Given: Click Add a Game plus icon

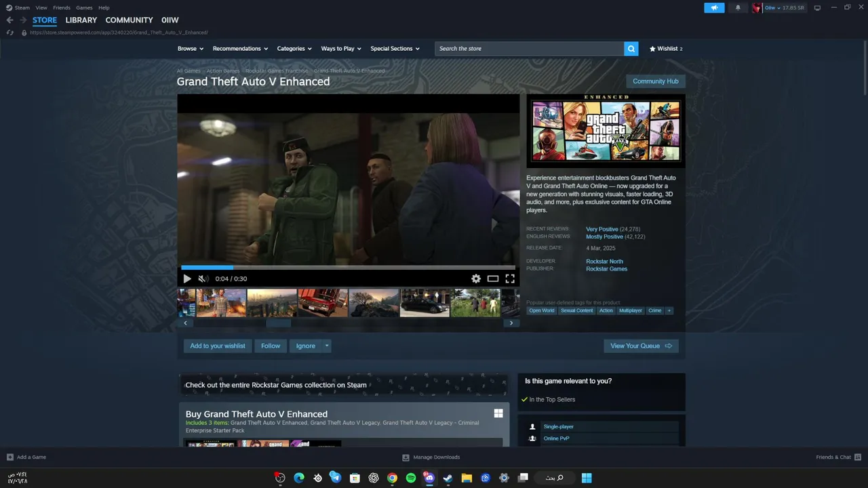Looking at the screenshot, I should coord(9,457).
